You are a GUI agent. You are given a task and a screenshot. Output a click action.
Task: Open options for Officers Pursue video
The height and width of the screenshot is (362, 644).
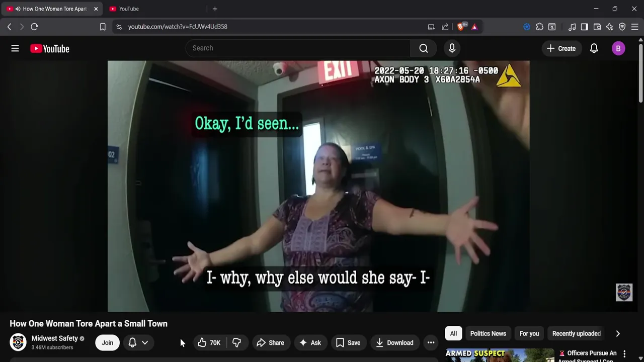click(x=624, y=354)
